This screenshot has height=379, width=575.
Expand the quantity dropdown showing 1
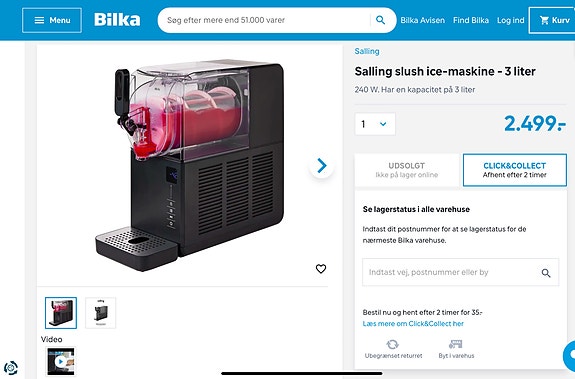tap(375, 124)
